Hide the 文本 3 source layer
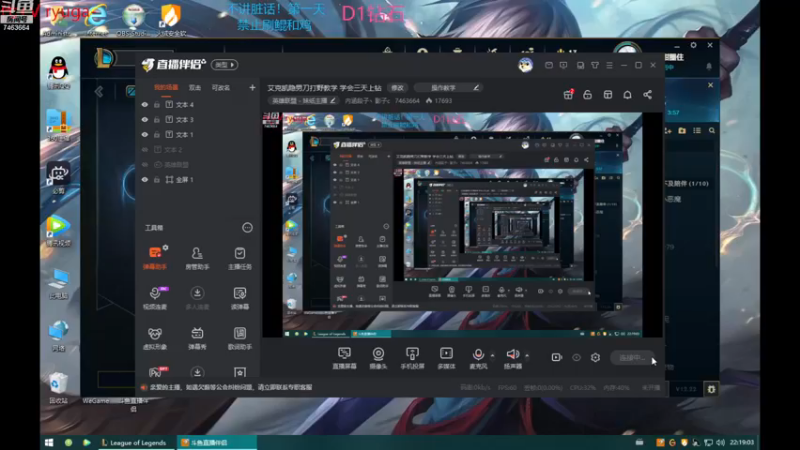 145,119
